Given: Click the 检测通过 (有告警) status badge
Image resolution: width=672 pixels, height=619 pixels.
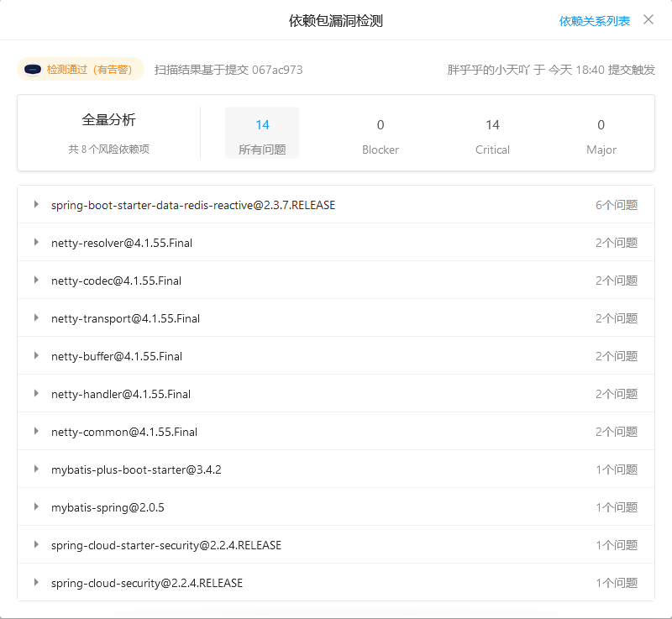Looking at the screenshot, I should point(81,69).
